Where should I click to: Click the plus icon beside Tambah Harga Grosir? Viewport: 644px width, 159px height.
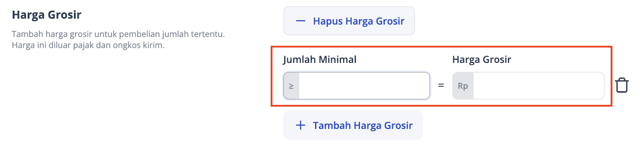301,125
